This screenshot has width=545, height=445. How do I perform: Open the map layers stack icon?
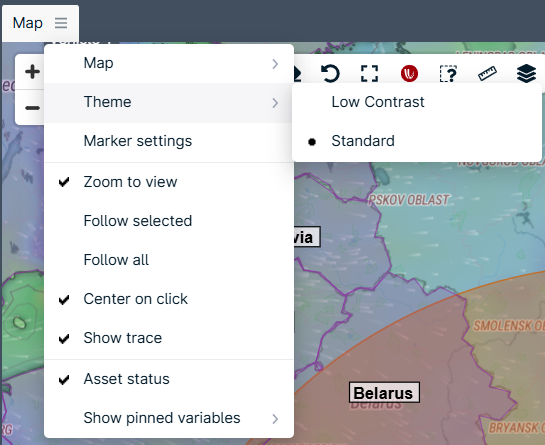526,73
